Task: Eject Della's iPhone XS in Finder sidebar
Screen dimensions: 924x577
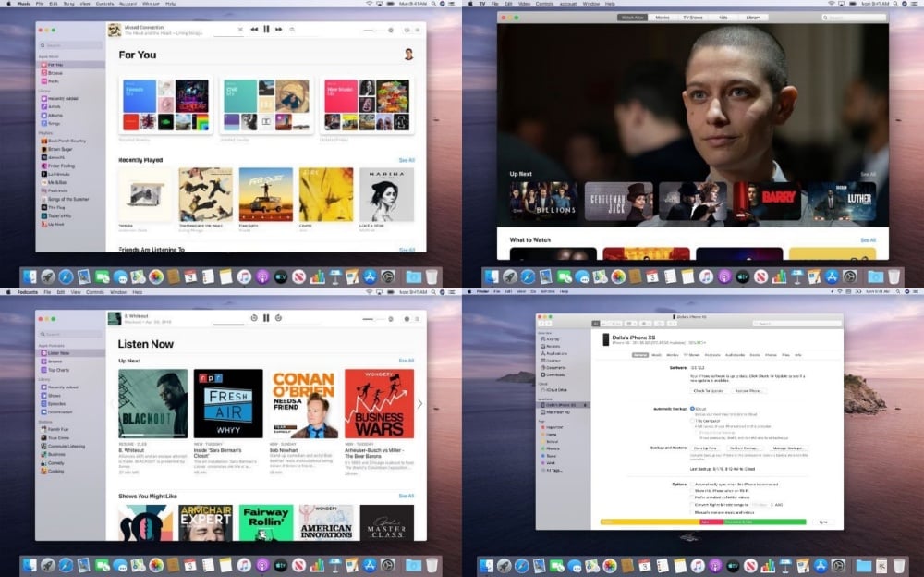Action: pyautogui.click(x=583, y=405)
